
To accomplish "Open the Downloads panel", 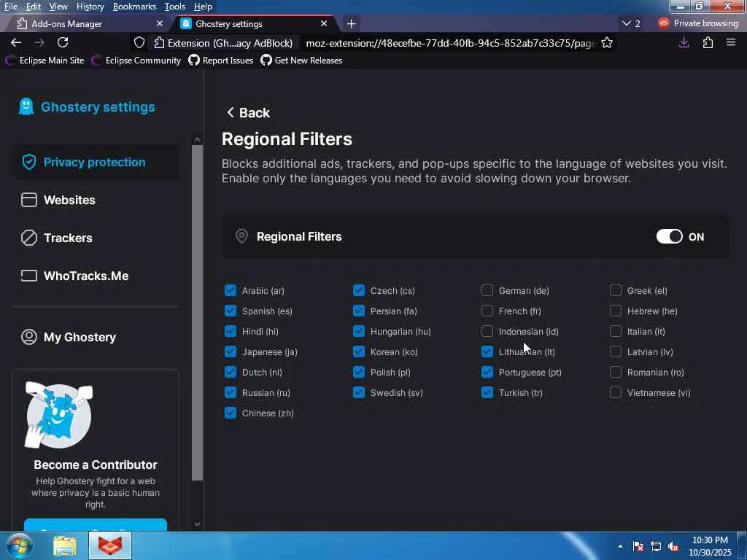I will (x=684, y=43).
